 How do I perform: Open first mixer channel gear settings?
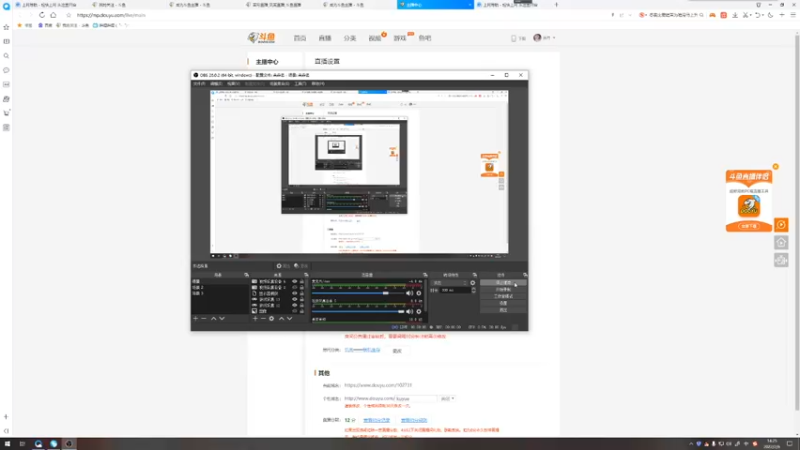[x=419, y=293]
